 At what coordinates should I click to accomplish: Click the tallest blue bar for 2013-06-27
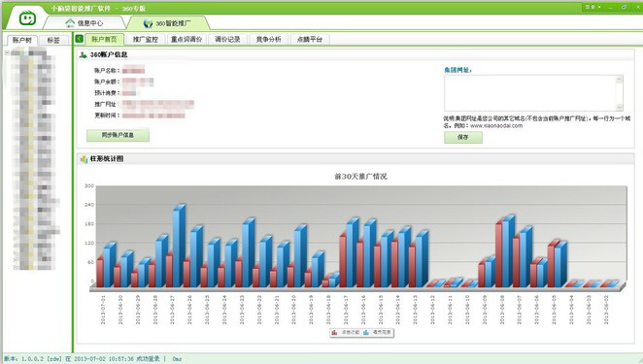(179, 246)
